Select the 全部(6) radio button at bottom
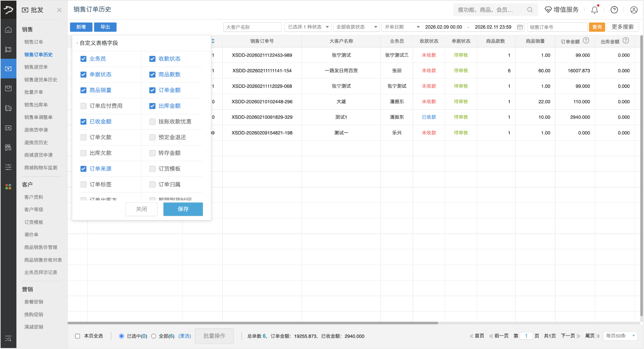Image resolution: width=644 pixels, height=349 pixels. click(154, 336)
